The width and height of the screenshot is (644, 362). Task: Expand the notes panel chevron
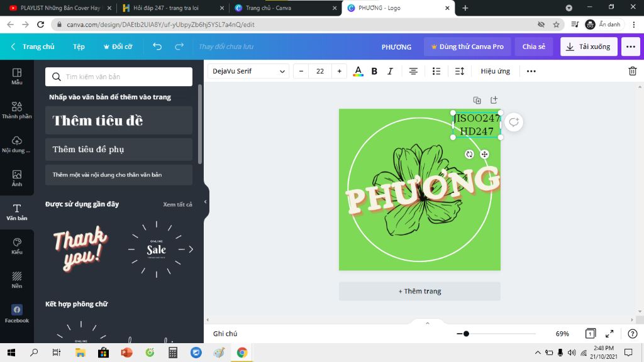427,324
